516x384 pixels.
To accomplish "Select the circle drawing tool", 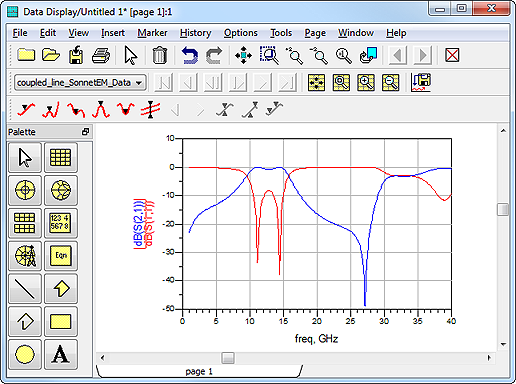I will point(25,354).
